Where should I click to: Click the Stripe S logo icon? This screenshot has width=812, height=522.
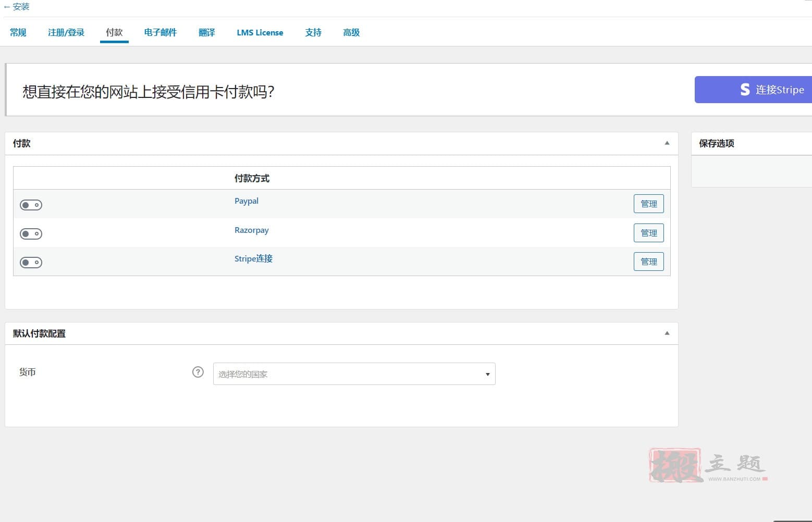(745, 90)
